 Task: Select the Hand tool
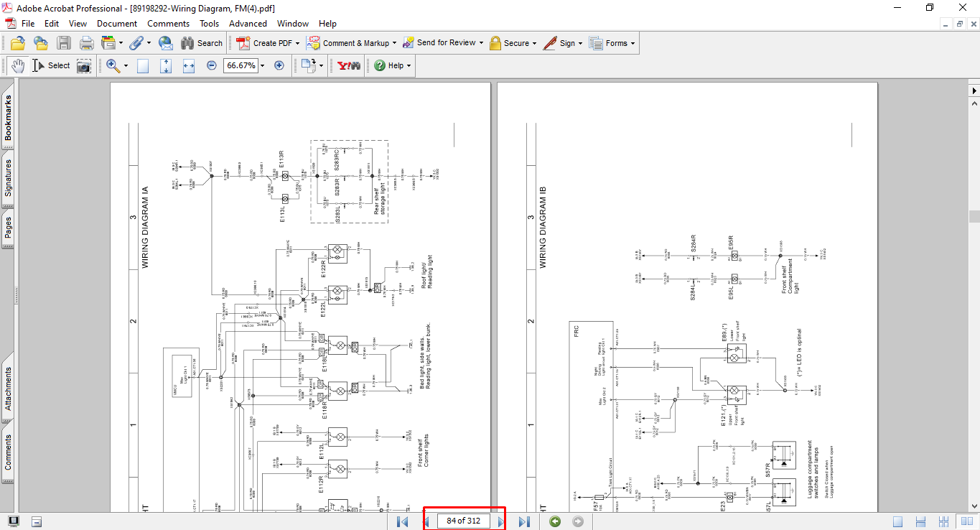click(x=18, y=65)
